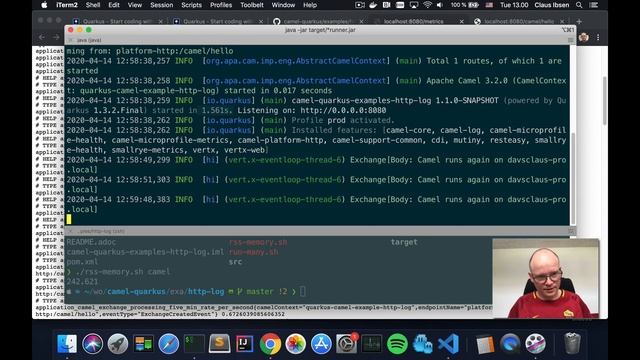
Task: Open the View menu
Action: coord(135,5)
